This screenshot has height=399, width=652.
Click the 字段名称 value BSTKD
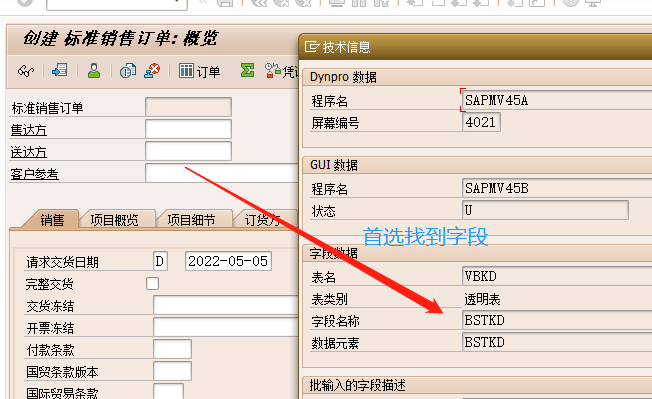pyautogui.click(x=557, y=320)
